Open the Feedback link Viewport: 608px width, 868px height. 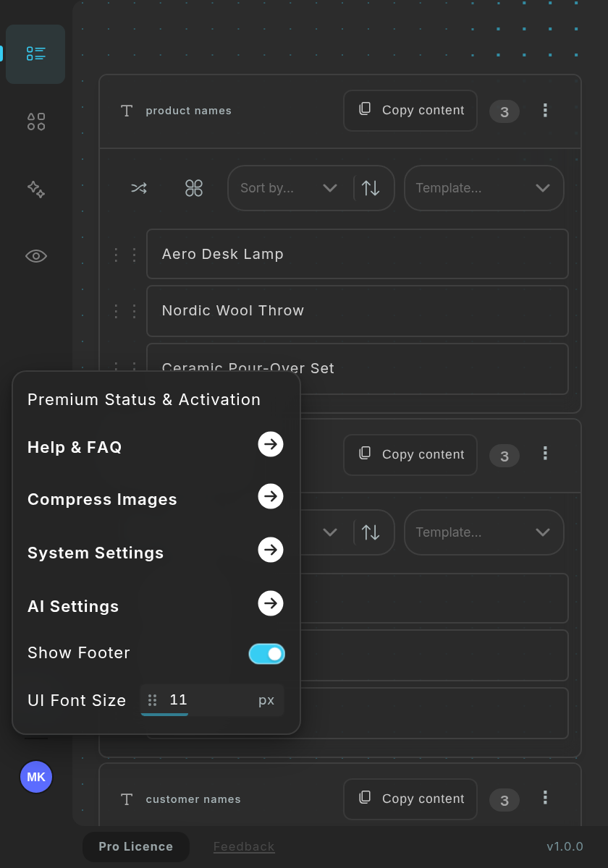pyautogui.click(x=244, y=847)
